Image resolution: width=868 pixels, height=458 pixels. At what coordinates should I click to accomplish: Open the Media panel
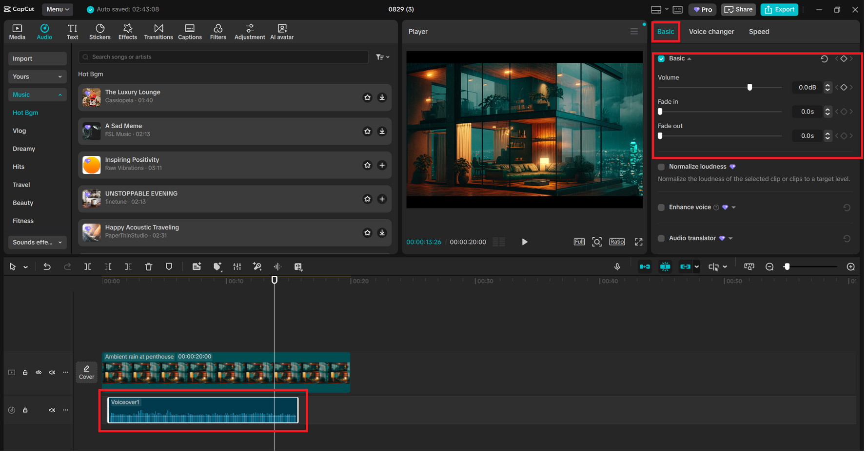17,32
